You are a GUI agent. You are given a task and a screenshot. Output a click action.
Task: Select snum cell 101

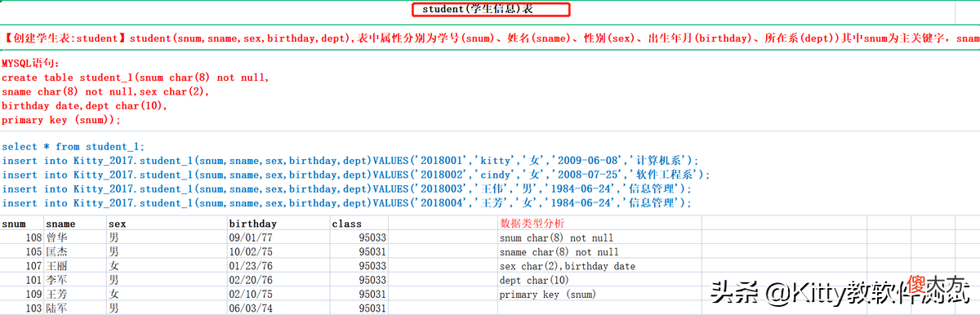22,280
